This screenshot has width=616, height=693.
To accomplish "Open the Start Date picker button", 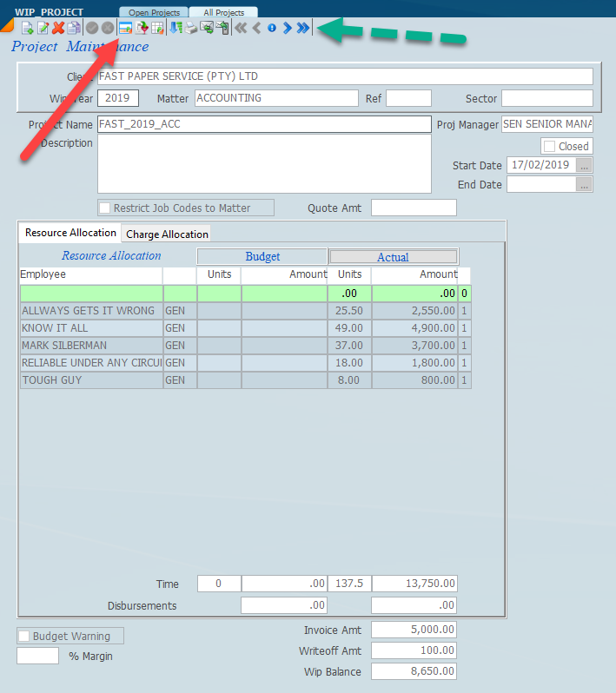I will pyautogui.click(x=585, y=165).
